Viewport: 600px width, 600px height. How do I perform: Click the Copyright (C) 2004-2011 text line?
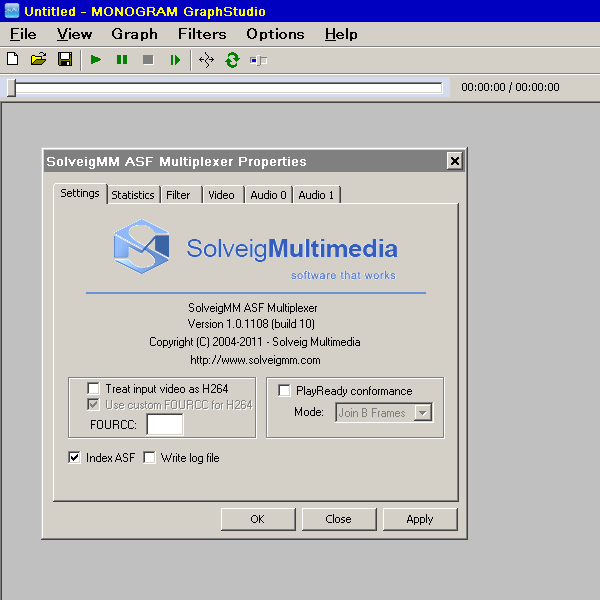(254, 342)
